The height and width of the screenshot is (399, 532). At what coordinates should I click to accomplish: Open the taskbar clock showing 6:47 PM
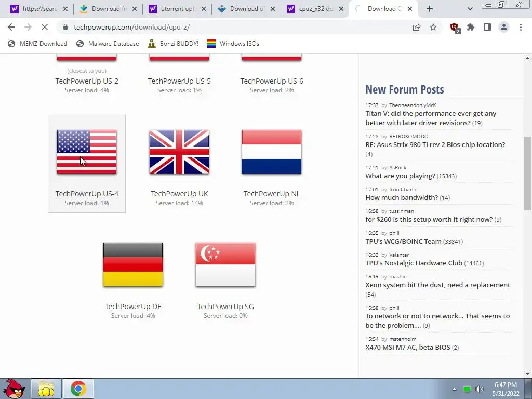click(506, 389)
